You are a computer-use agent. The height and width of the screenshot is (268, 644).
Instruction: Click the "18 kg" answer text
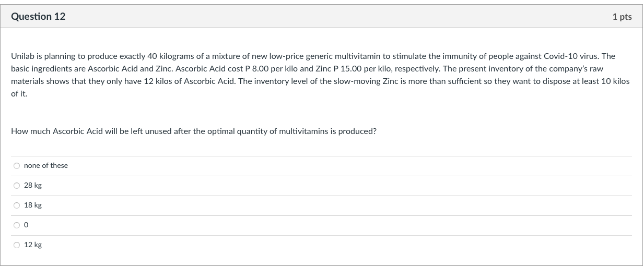33,205
